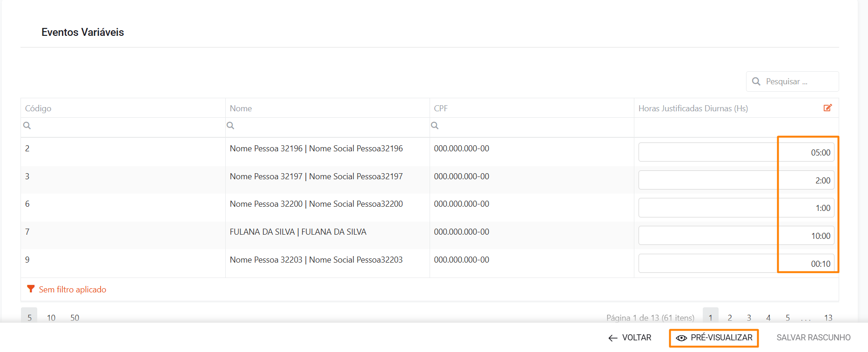Select 50 items per page
868x352 pixels.
[x=74, y=318]
